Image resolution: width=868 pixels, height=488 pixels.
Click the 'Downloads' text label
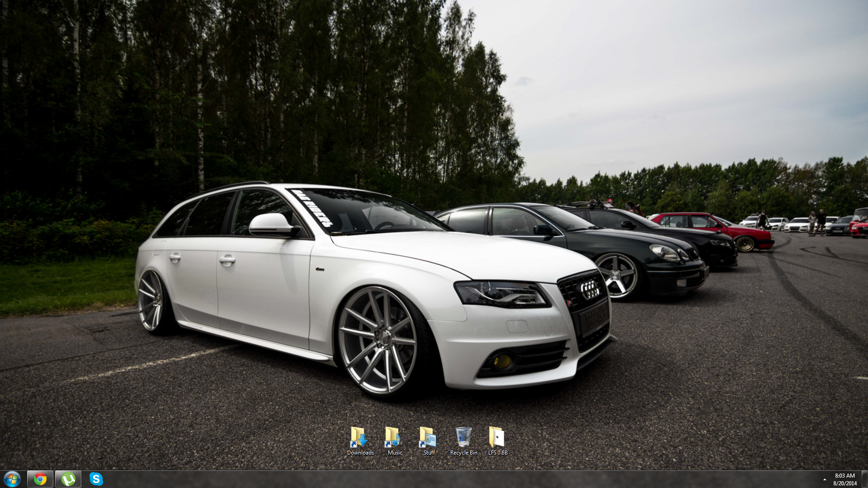coord(360,453)
